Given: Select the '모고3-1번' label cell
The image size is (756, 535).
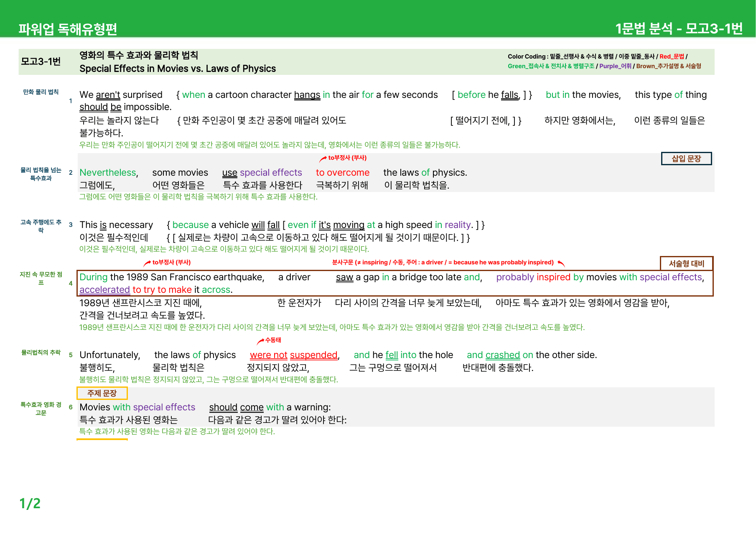Looking at the screenshot, I should [41, 61].
